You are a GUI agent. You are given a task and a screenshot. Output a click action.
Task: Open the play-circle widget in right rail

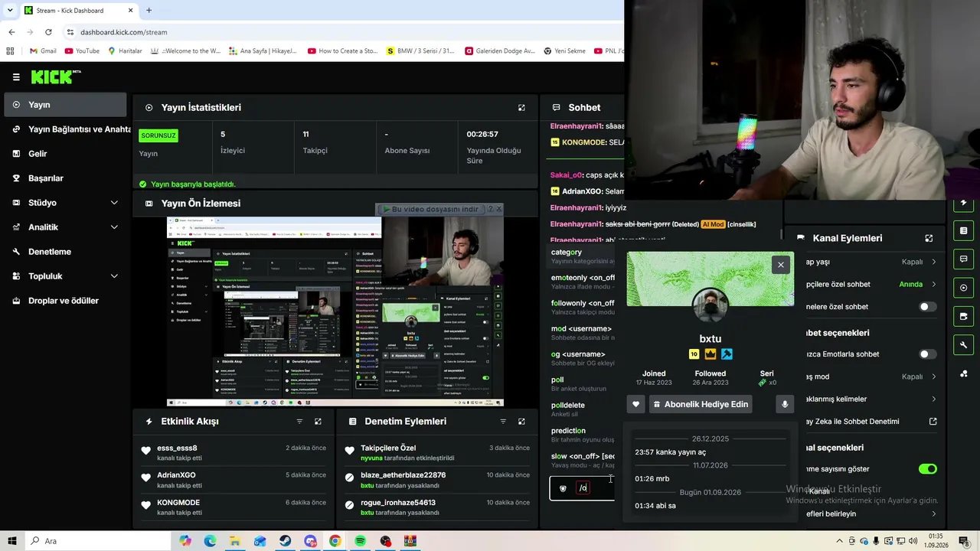pyautogui.click(x=963, y=288)
